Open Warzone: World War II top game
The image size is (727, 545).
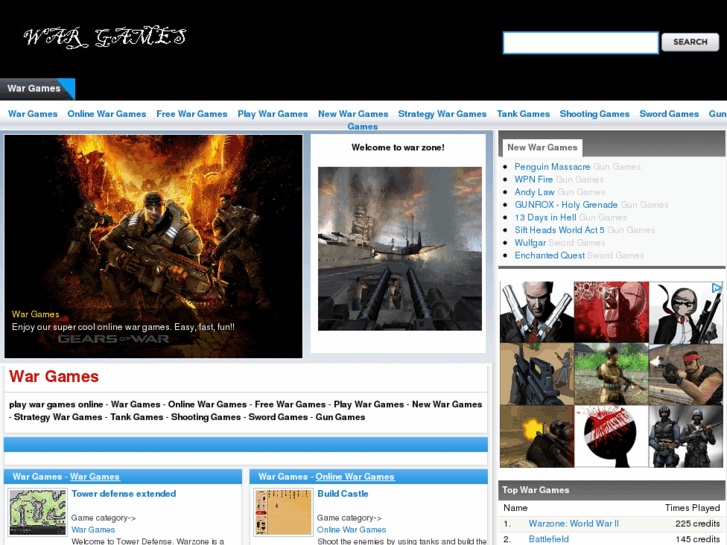pyautogui.click(x=574, y=523)
